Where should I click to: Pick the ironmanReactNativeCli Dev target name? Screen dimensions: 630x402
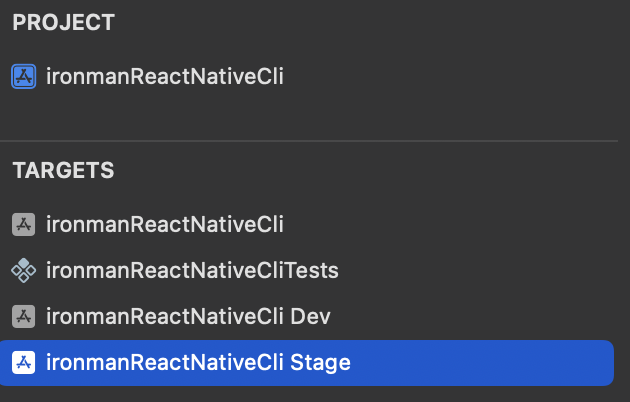pos(188,316)
